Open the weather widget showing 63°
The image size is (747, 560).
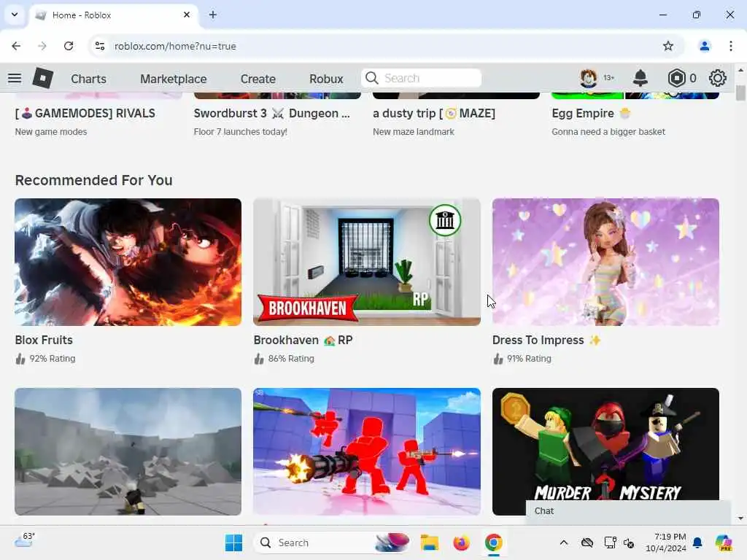pyautogui.click(x=24, y=540)
